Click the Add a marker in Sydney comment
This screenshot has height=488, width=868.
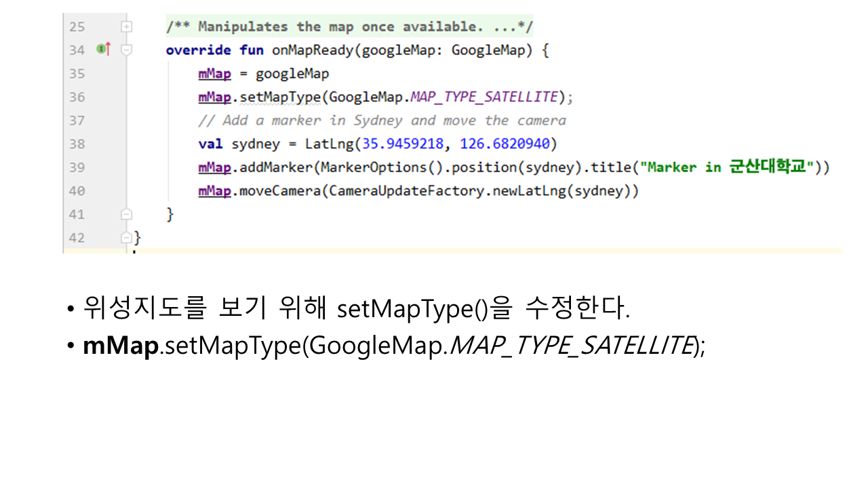click(382, 121)
